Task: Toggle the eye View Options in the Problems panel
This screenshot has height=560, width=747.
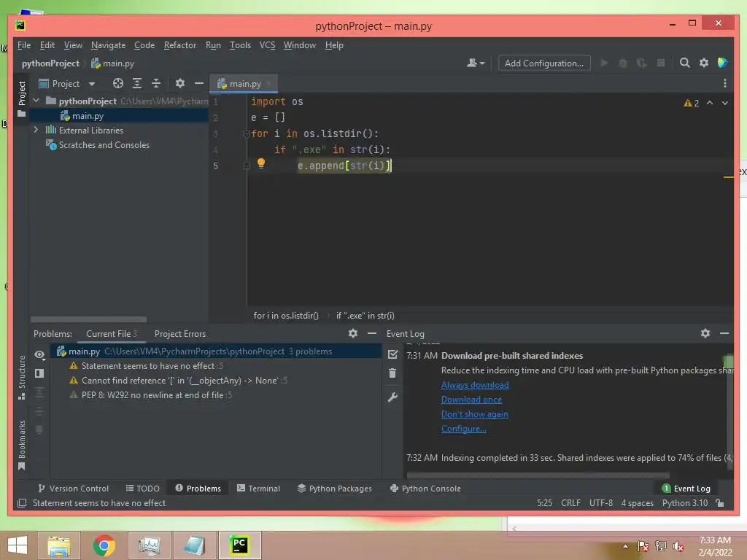Action: 39,354
